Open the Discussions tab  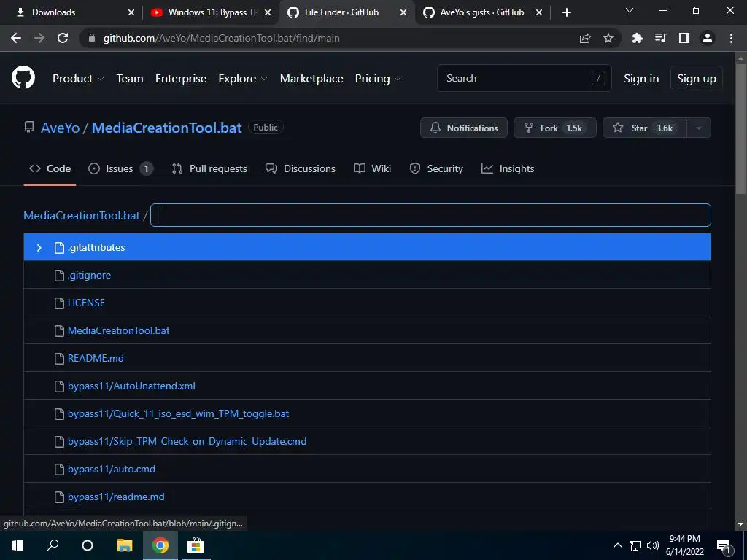tap(301, 168)
